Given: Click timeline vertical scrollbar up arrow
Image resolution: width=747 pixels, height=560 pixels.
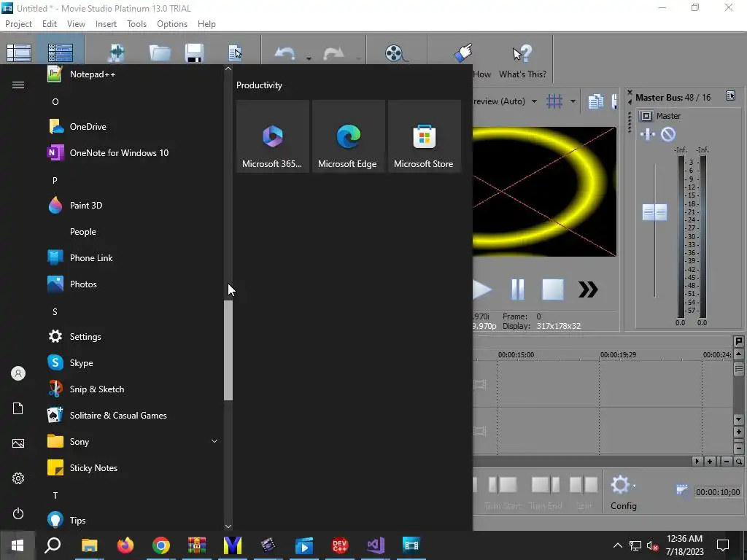Looking at the screenshot, I should (x=738, y=354).
